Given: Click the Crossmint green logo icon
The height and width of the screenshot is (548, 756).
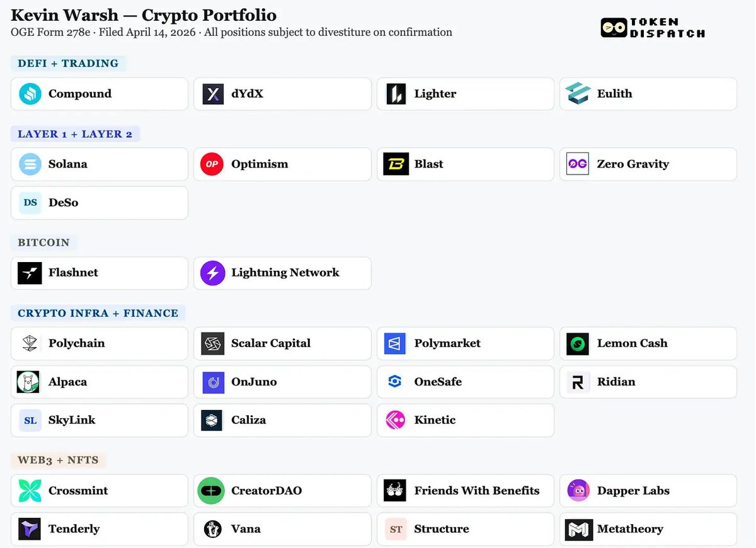Looking at the screenshot, I should point(30,491).
